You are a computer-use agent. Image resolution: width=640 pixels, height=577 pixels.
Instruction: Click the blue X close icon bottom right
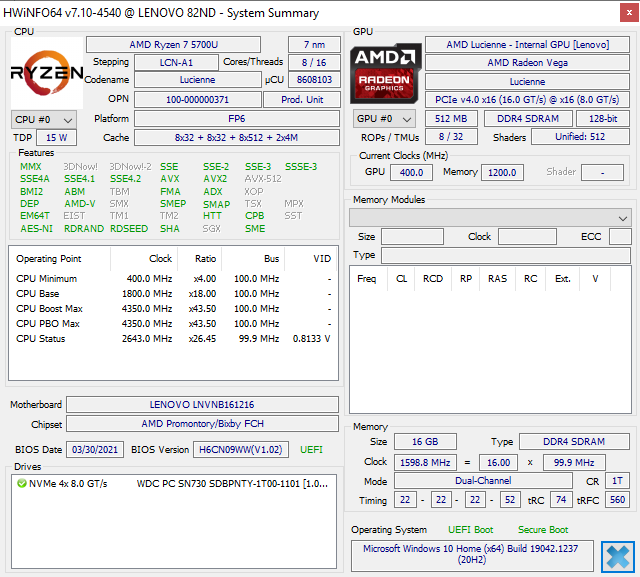[x=618, y=557]
